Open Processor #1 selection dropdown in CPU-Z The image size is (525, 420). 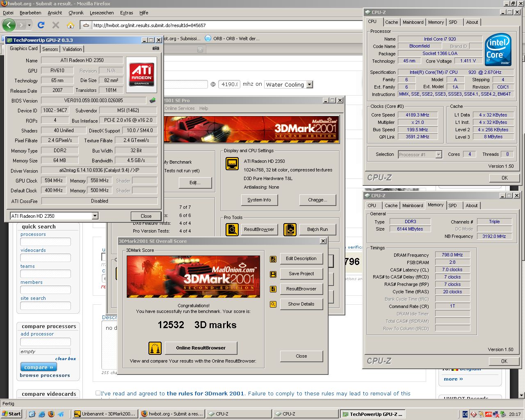tap(438, 155)
